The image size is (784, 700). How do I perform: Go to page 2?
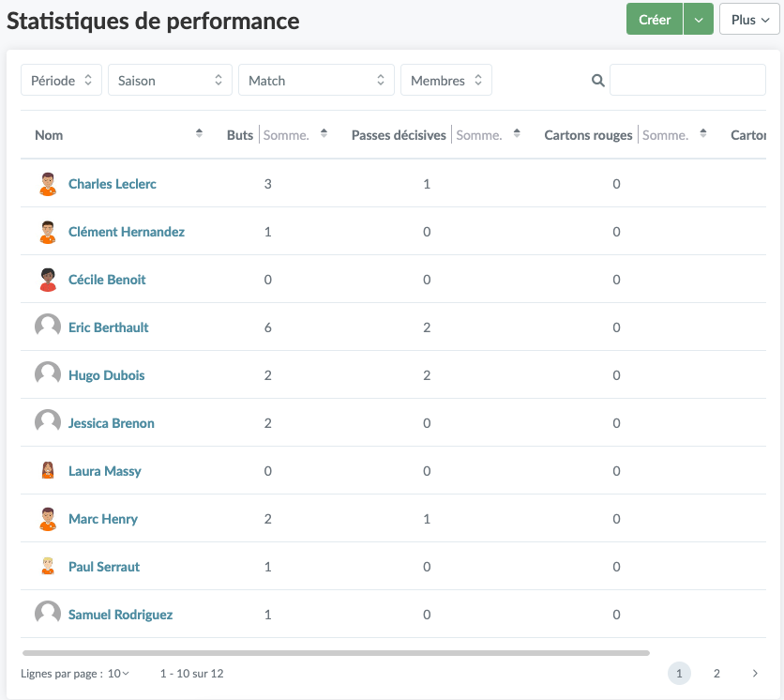(x=716, y=673)
